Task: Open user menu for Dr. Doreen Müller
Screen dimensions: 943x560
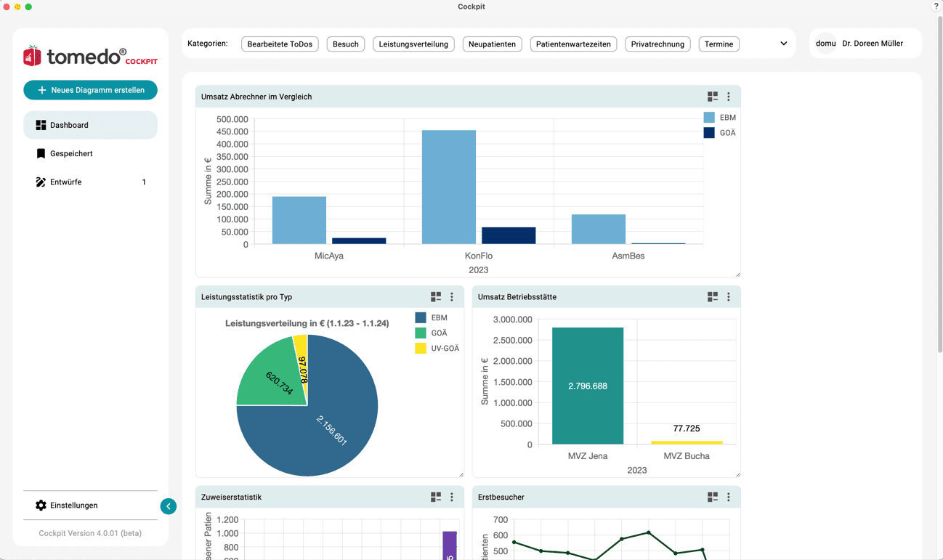Action: [865, 44]
